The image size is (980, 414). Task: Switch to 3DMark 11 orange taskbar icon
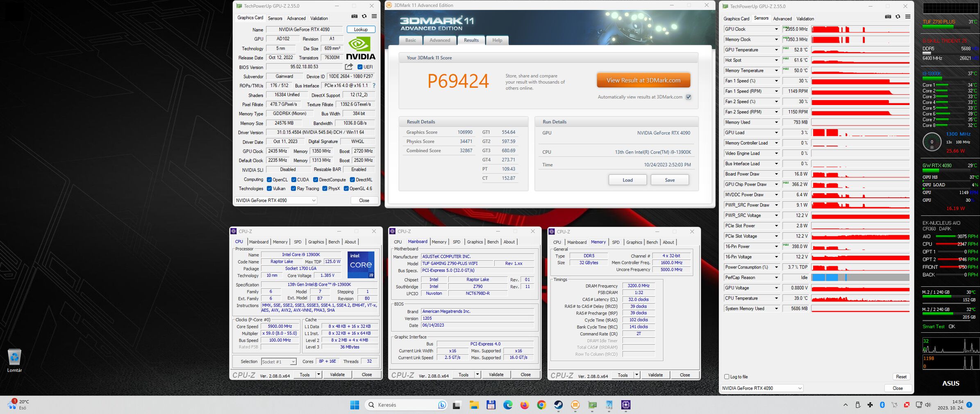[x=575, y=405]
